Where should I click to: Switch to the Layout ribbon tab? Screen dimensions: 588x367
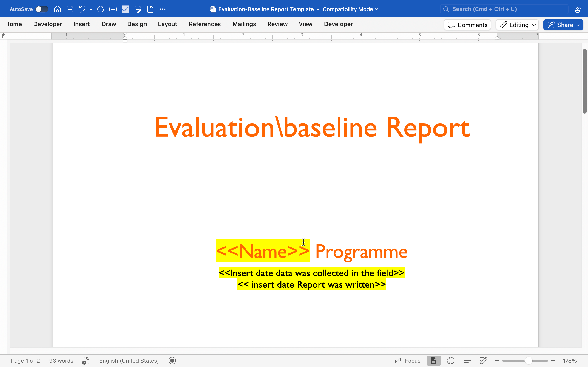pos(167,24)
